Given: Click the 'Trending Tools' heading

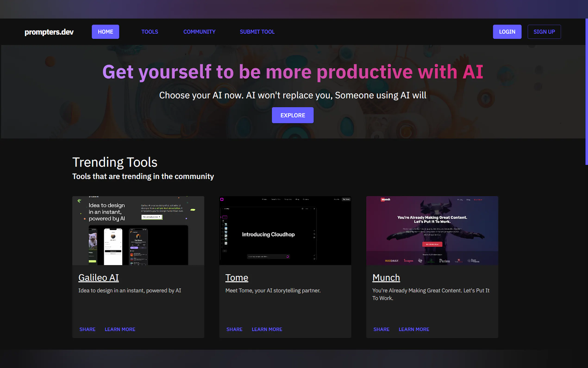Looking at the screenshot, I should coord(115,162).
